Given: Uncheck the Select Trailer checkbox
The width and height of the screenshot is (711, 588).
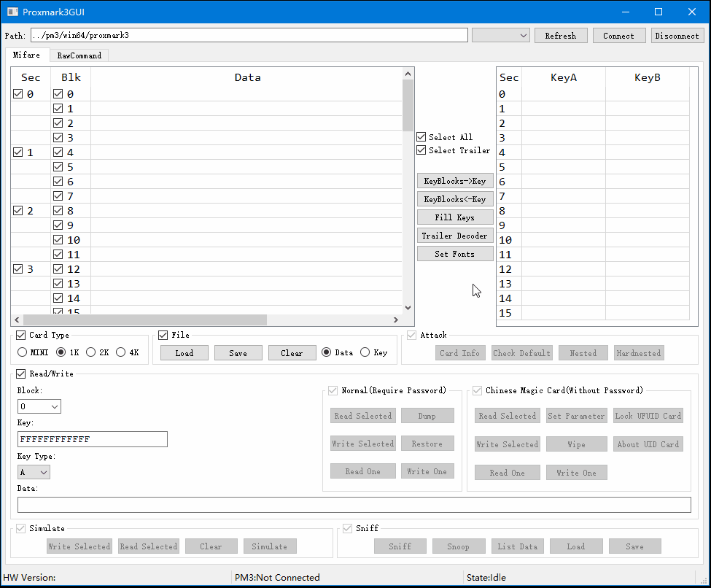Looking at the screenshot, I should 421,150.
